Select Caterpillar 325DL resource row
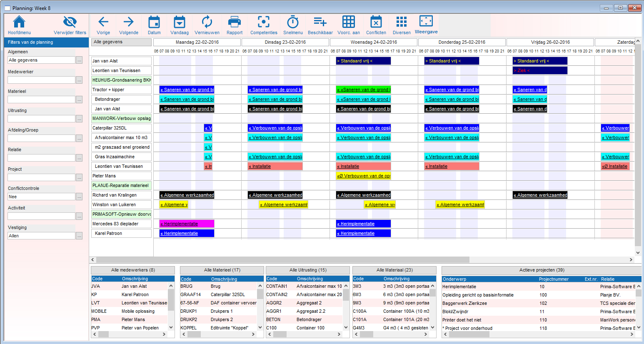The width and height of the screenshot is (644, 344). tap(121, 128)
